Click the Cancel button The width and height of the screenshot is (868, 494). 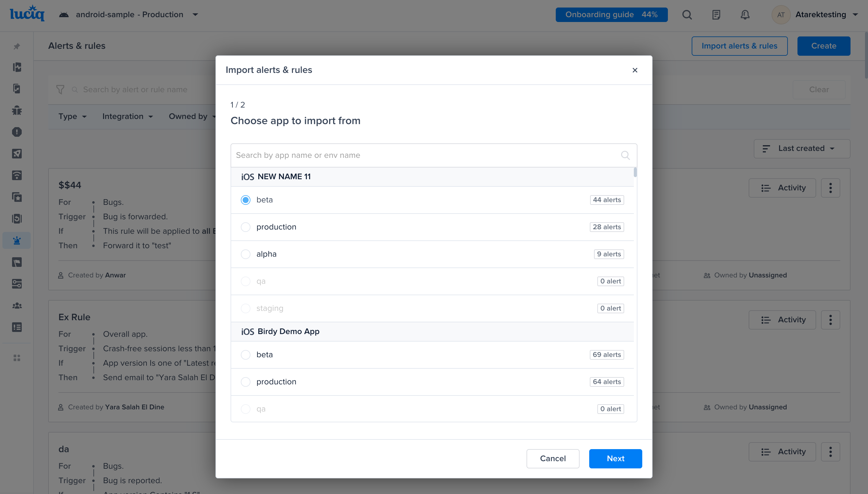(553, 458)
